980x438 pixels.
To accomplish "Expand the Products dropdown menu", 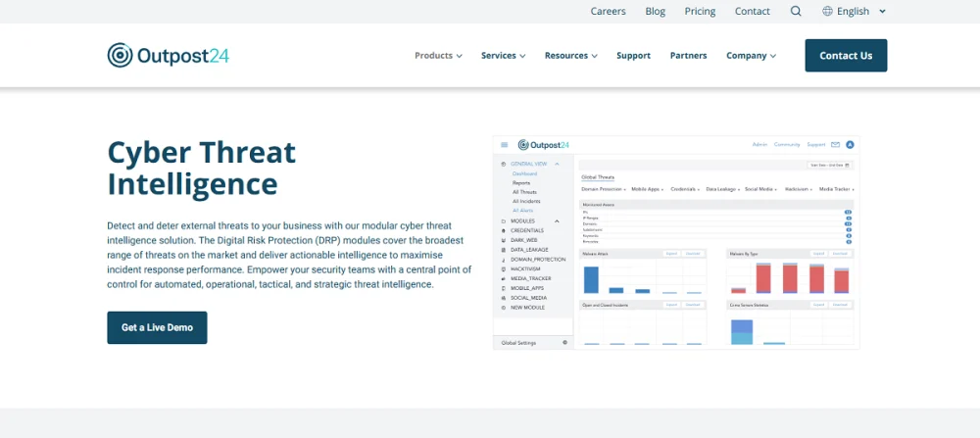I will point(438,56).
